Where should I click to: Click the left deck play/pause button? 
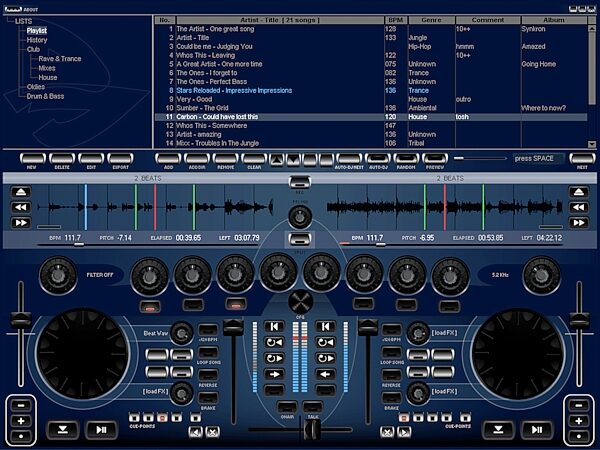point(101,430)
